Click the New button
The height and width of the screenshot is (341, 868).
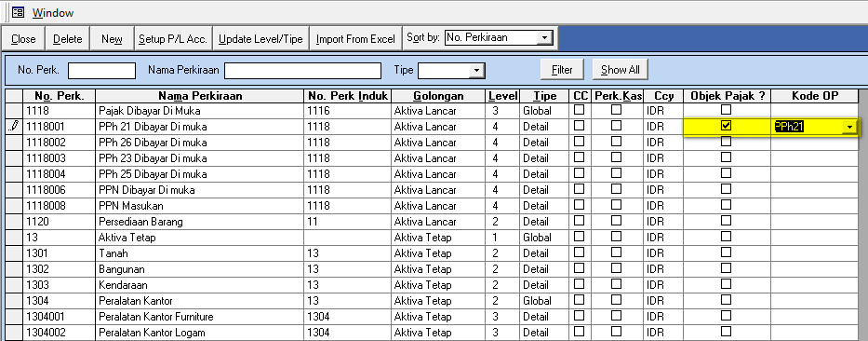[x=112, y=39]
